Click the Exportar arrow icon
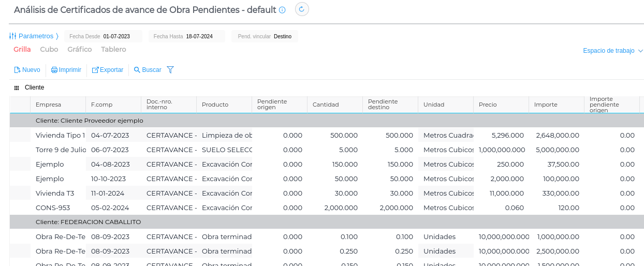This screenshot has width=644, height=266. (95, 70)
